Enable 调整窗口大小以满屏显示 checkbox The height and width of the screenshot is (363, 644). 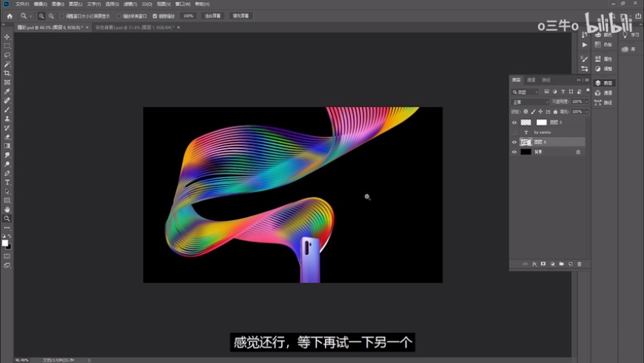[x=62, y=16]
